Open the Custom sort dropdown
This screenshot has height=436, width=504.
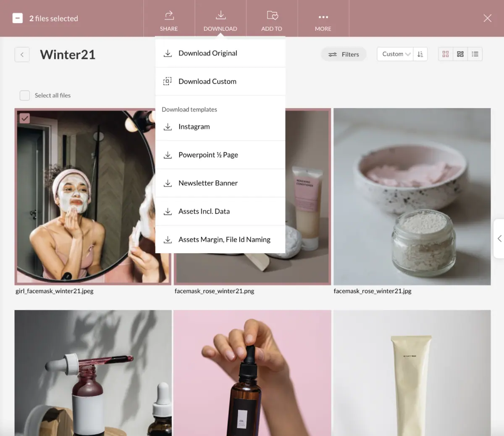point(395,54)
